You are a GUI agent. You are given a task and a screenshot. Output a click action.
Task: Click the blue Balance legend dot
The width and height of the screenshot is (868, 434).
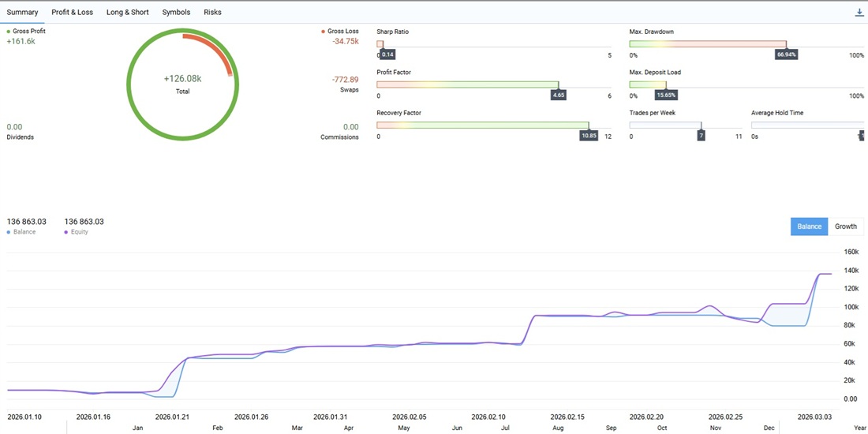(8, 232)
